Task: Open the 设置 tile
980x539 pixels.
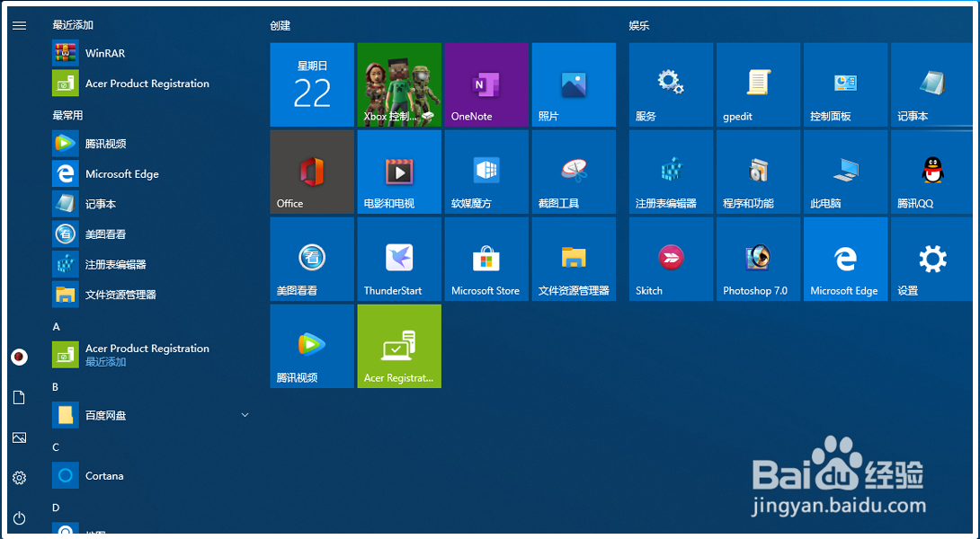Action: (x=931, y=260)
